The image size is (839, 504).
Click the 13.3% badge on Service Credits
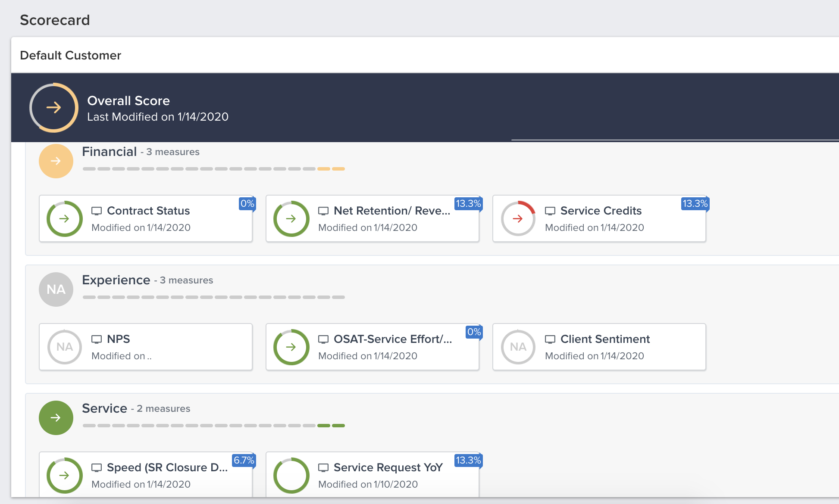[x=695, y=204]
